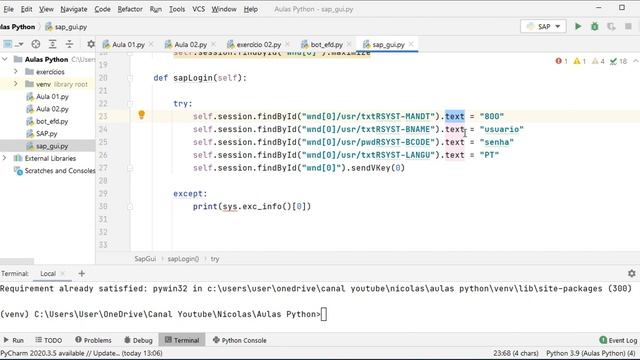The image size is (640, 360).
Task: Click the error count indicator
Action: (x=562, y=61)
